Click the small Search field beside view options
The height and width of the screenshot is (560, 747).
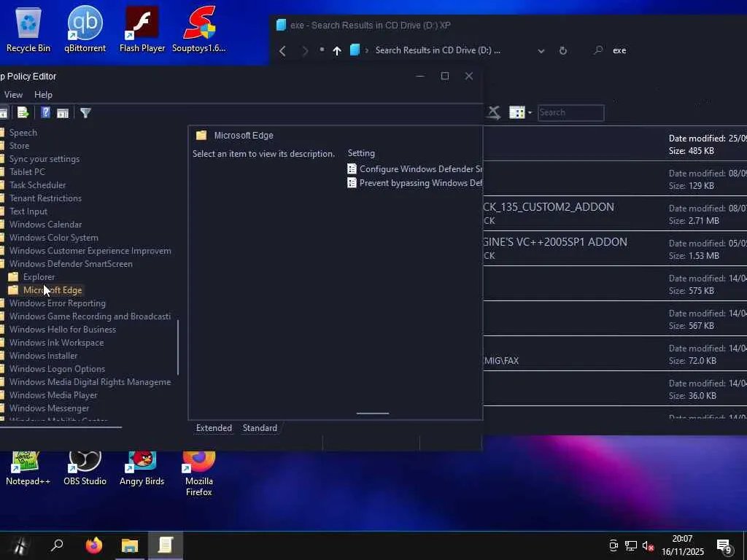pyautogui.click(x=570, y=113)
